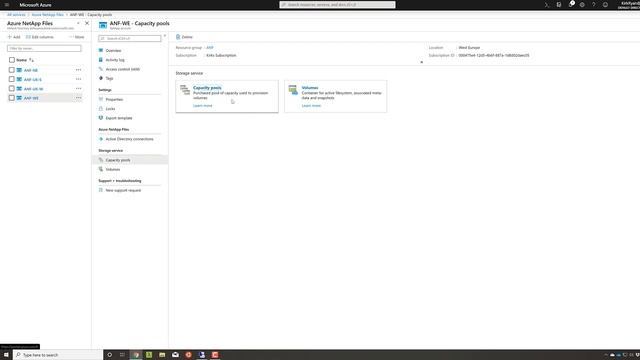Open the help question mark icon
The height and width of the screenshot is (360, 640).
coord(593,5)
